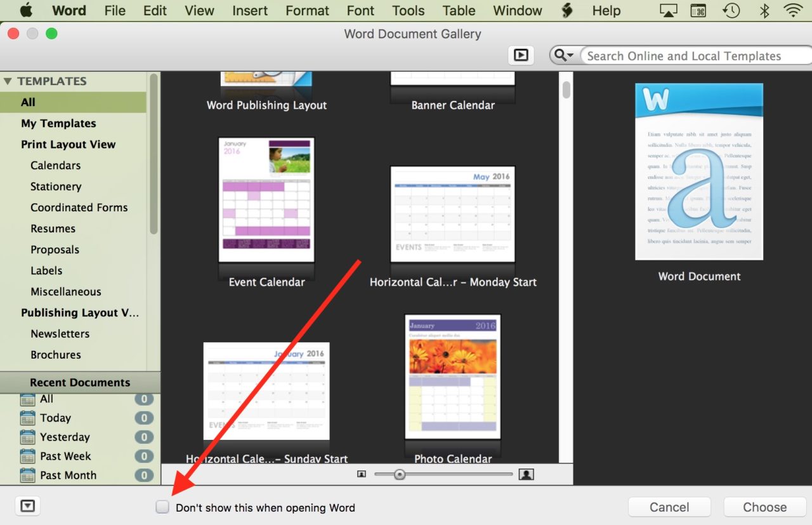Viewport: 812px width, 525px height.
Task: Click the Word Document preview image
Action: 699,171
